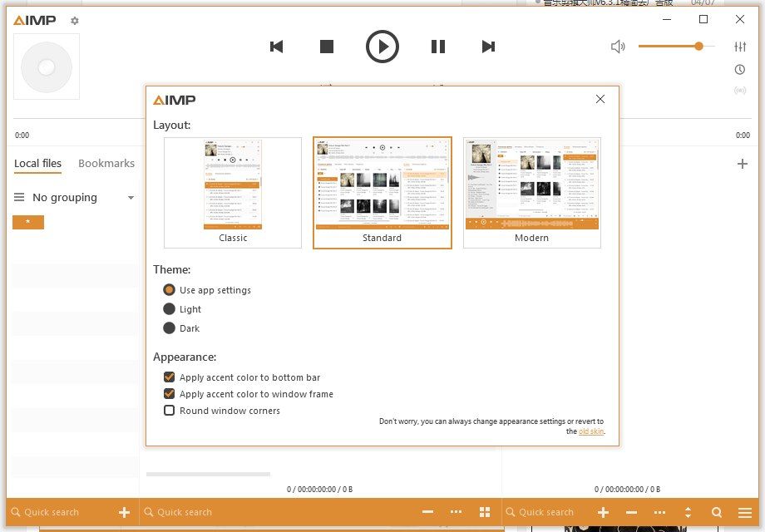
Task: Start playback with the circular play button
Action: coord(382,47)
